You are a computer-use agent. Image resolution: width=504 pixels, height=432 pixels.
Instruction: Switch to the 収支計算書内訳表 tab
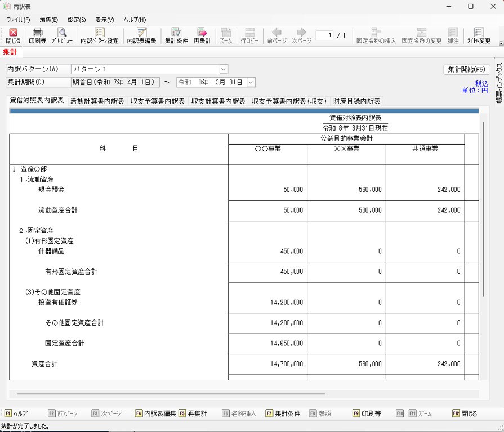218,101
